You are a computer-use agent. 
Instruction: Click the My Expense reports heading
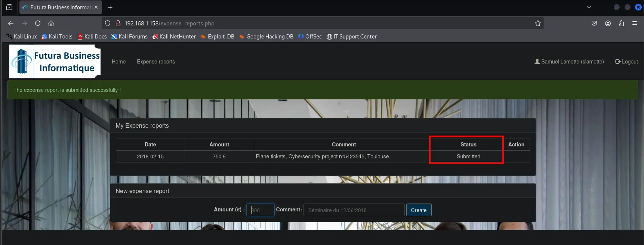142,126
